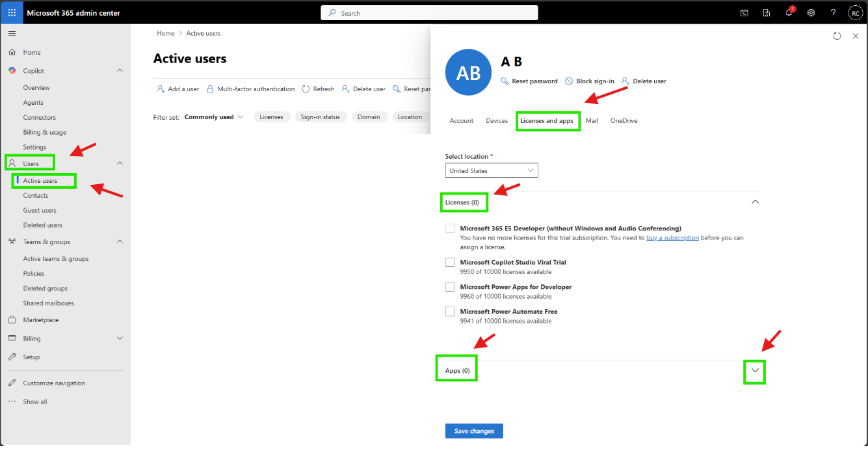
Task: Switch to the Mail tab
Action: tap(592, 121)
